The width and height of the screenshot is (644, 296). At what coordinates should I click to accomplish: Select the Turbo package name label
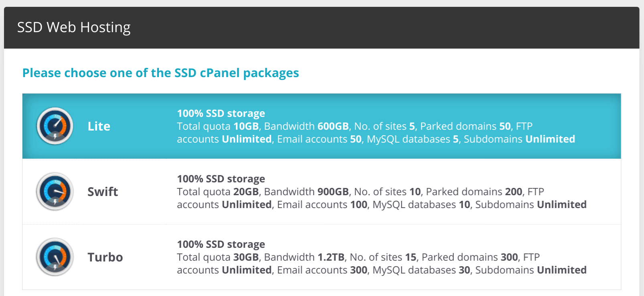click(x=105, y=257)
